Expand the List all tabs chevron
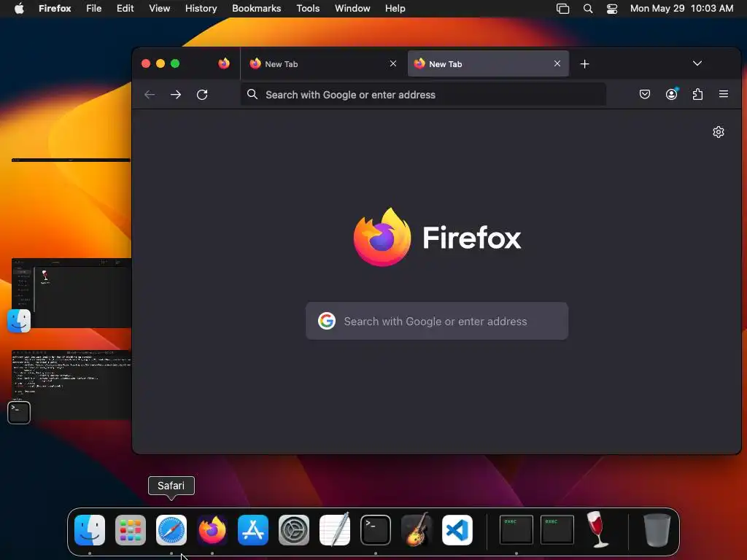Viewport: 747px width, 560px height. [697, 63]
